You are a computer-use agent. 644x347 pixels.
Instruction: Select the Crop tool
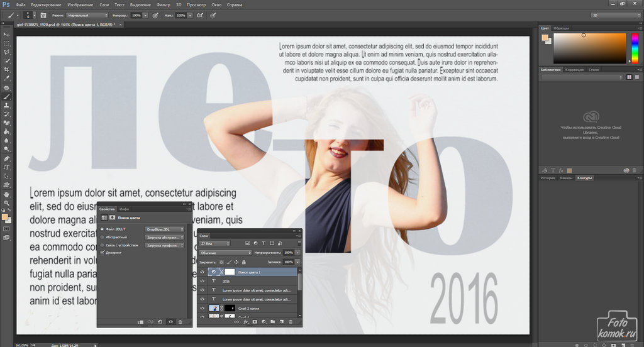click(x=6, y=69)
